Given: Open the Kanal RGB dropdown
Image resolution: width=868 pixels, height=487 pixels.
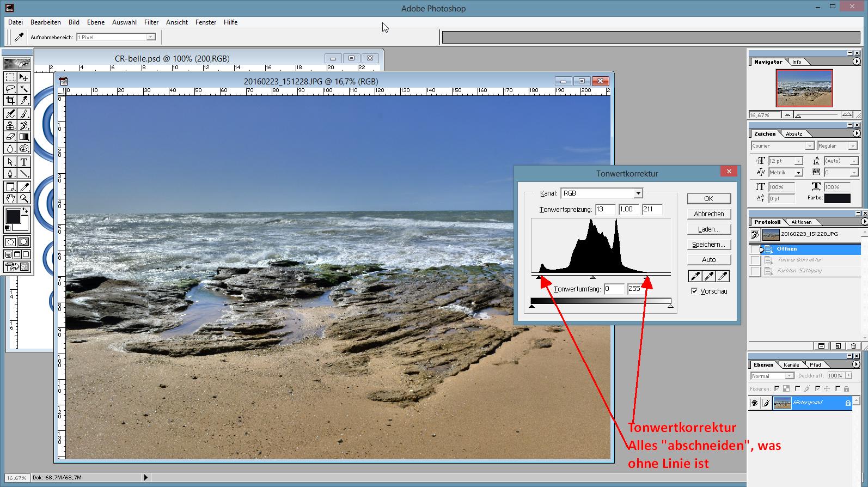Looking at the screenshot, I should (638, 193).
